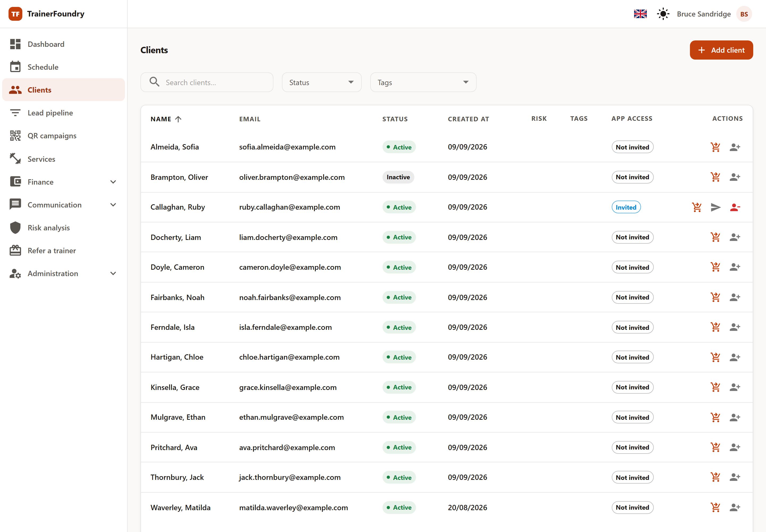Invite Brampton, Oliver via add-person icon
This screenshot has height=532, width=766.
click(x=735, y=177)
